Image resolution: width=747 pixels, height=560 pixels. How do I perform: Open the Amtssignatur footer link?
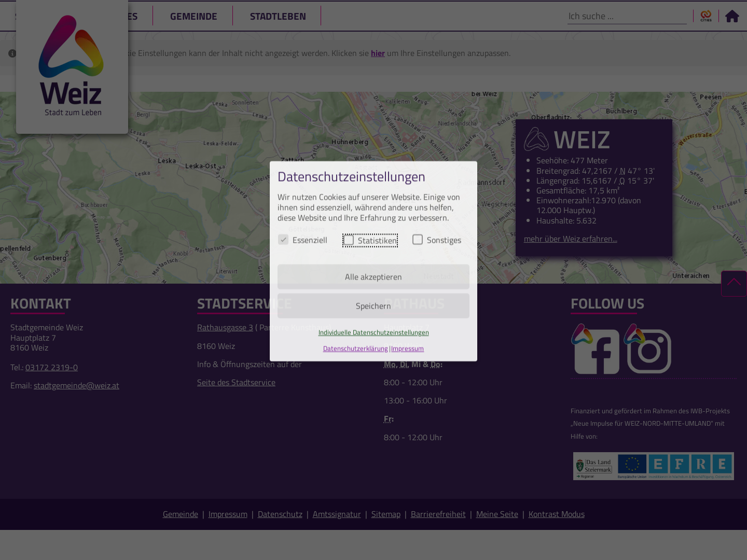click(337, 514)
